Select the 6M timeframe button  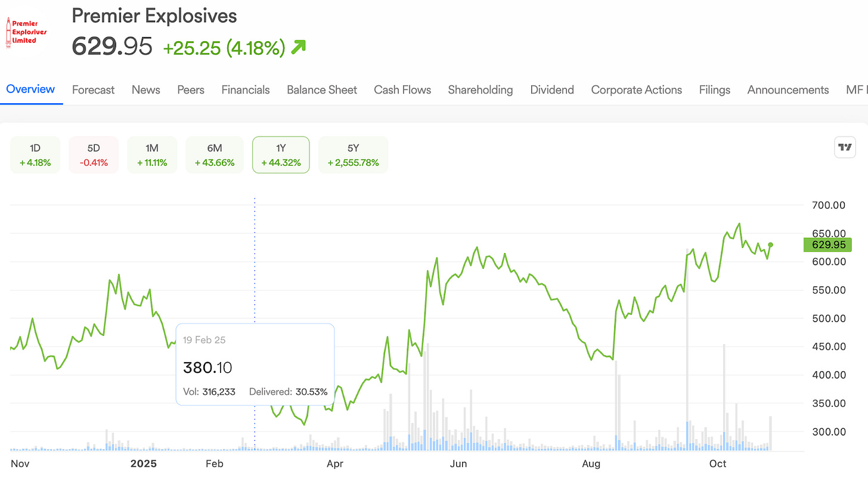coord(215,155)
